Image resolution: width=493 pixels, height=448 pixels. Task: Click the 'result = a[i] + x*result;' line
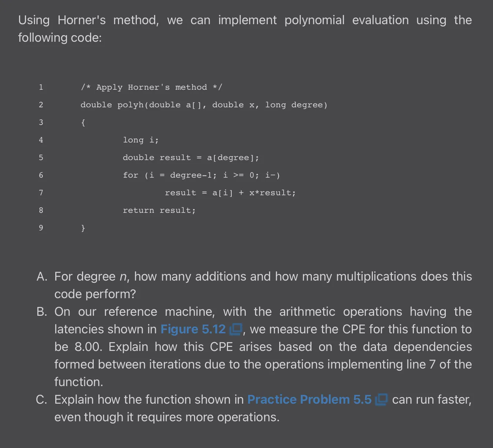(x=230, y=193)
